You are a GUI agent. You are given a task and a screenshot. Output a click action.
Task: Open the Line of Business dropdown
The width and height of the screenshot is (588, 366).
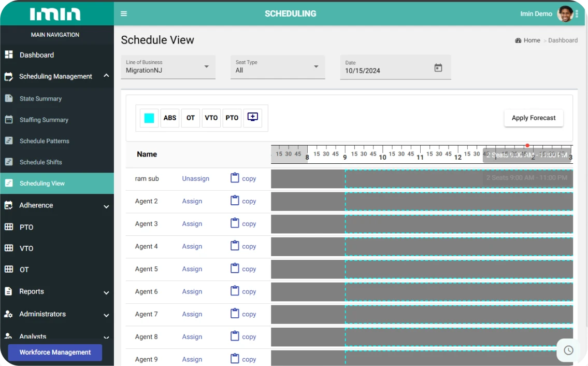168,67
